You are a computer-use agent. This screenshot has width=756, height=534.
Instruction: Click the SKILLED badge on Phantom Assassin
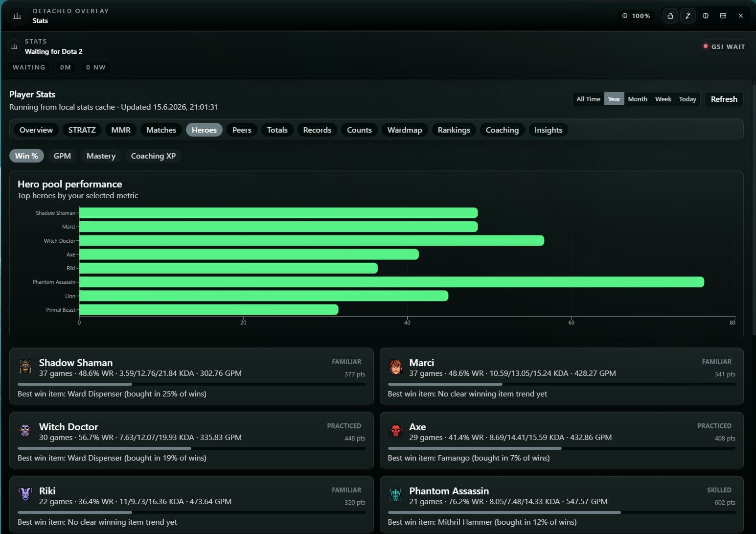coord(719,490)
